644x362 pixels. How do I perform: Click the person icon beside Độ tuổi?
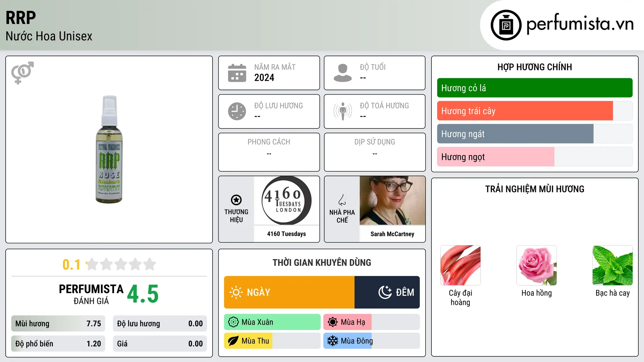(342, 73)
